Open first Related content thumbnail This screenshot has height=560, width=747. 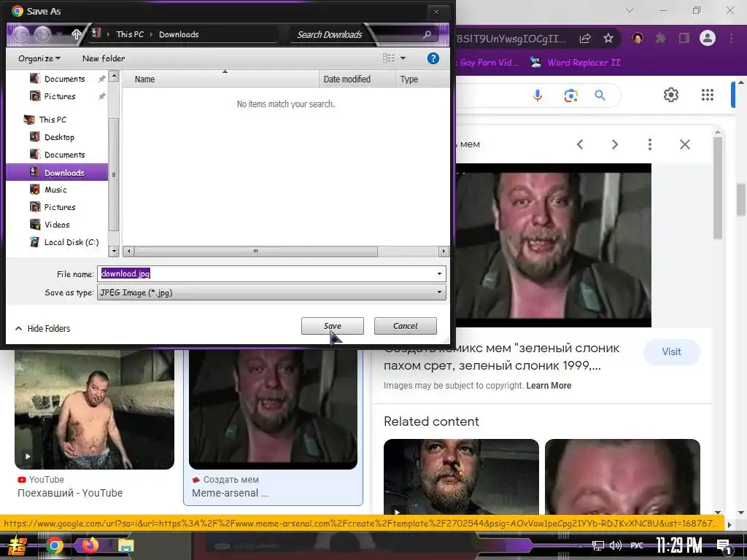point(461,476)
